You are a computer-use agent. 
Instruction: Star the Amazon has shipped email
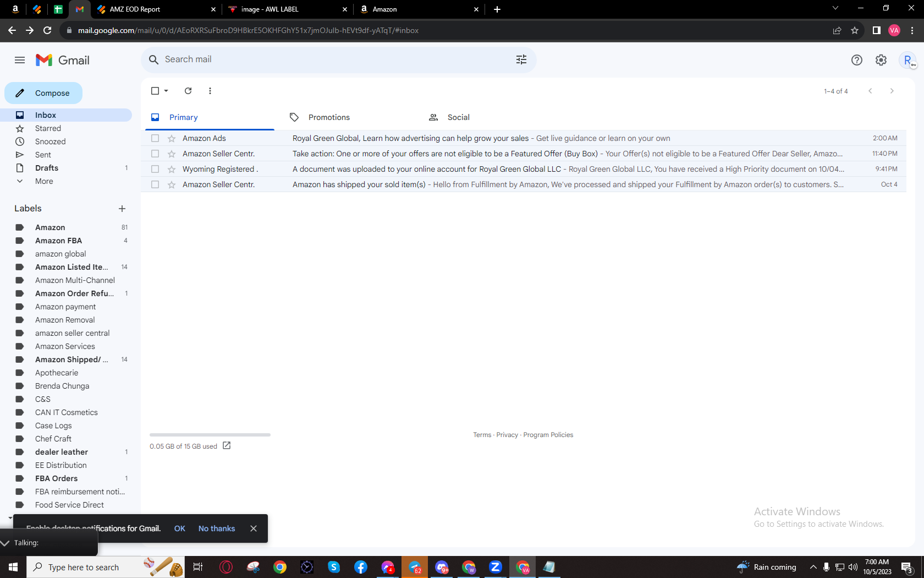coord(172,184)
